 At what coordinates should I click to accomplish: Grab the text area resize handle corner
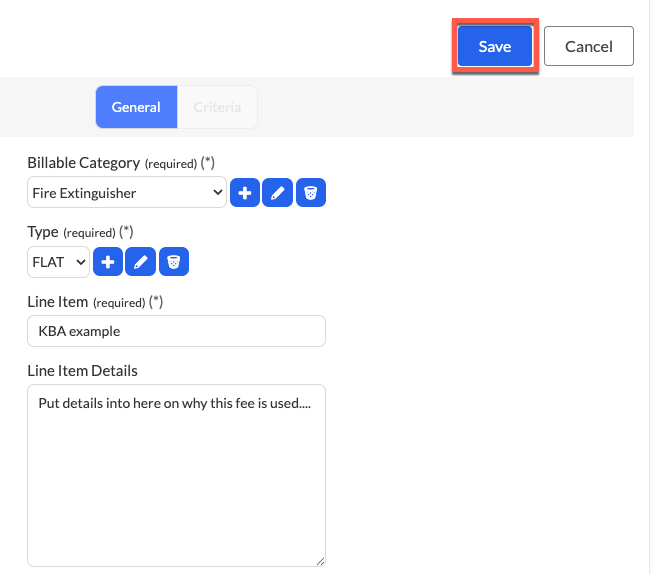click(x=320, y=562)
